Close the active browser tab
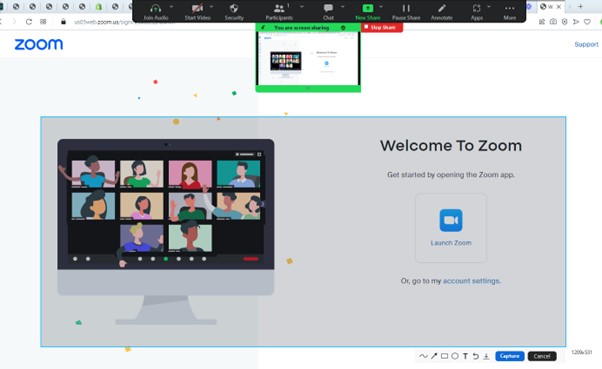602x369 pixels. tap(559, 7)
